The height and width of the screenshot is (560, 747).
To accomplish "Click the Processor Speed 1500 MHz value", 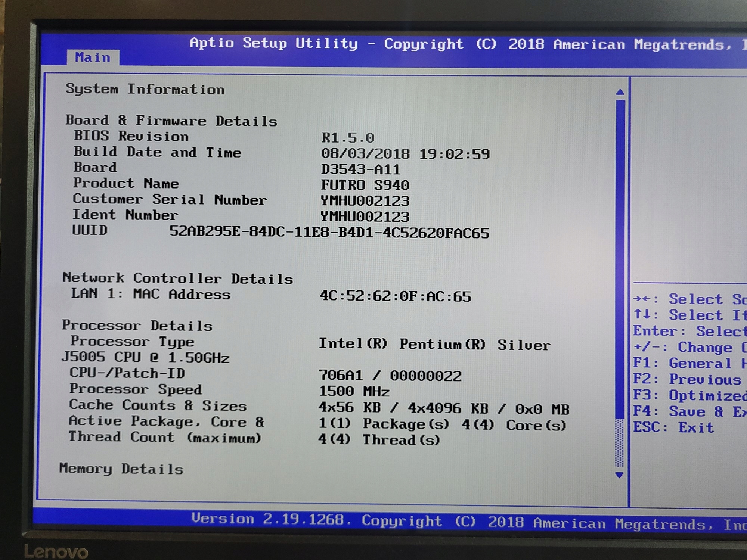I will 354,392.
